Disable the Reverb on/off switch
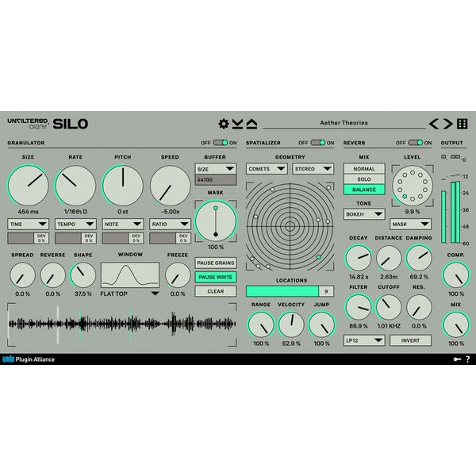 (416, 143)
